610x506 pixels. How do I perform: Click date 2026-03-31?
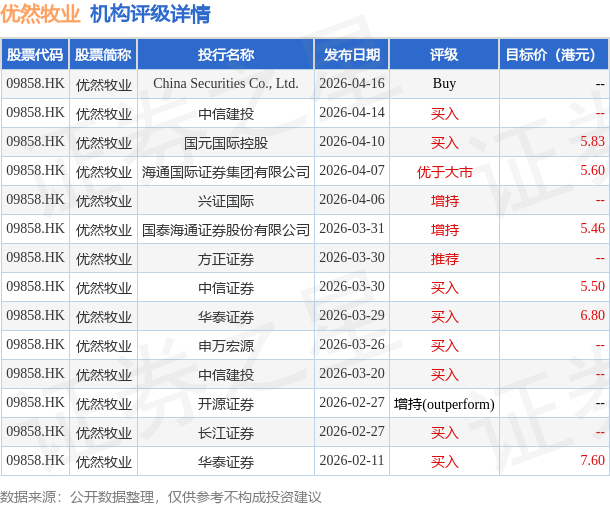pyautogui.click(x=352, y=229)
